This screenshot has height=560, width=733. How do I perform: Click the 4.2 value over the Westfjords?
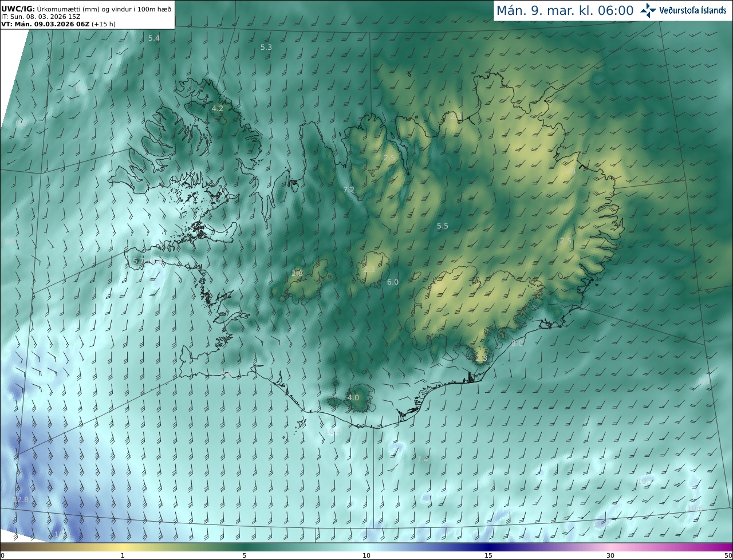[218, 108]
